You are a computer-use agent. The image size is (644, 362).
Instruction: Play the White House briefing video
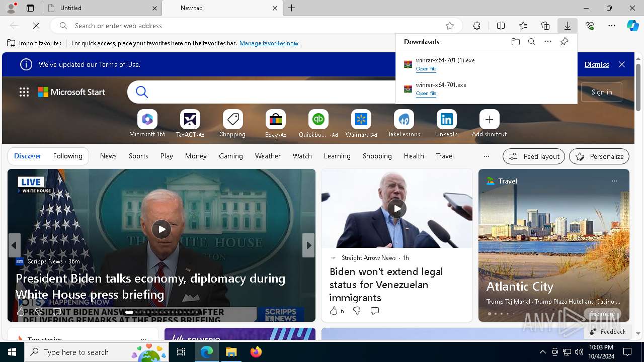click(162, 229)
